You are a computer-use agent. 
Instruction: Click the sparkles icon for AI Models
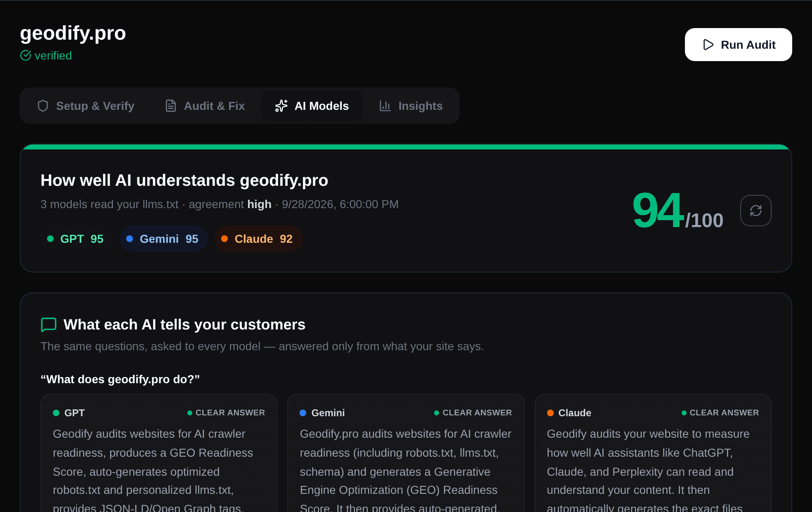[281, 106]
